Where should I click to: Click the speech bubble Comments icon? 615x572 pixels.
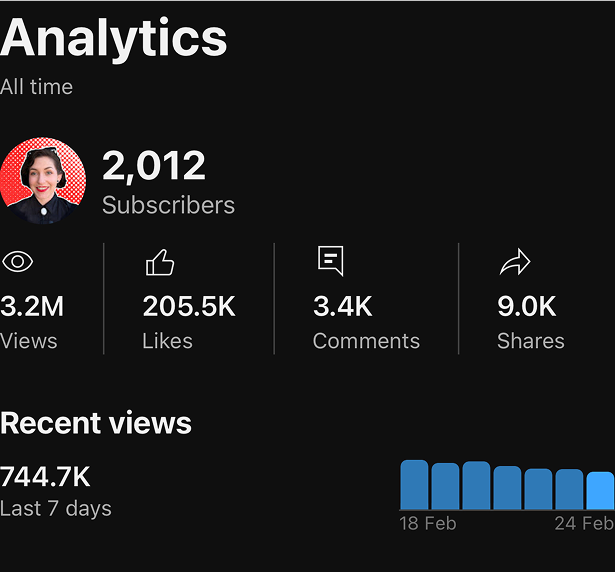[331, 261]
